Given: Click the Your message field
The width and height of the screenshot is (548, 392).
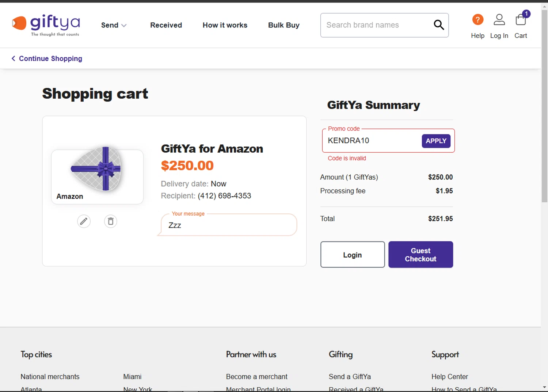Looking at the screenshot, I should point(229,225).
